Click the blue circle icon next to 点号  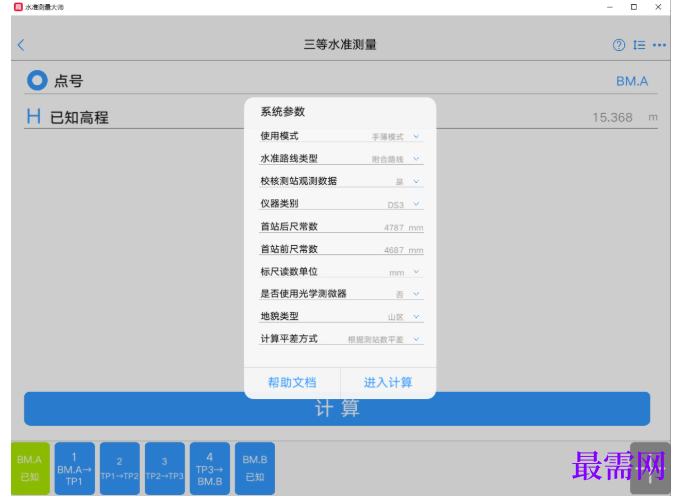pos(37,80)
